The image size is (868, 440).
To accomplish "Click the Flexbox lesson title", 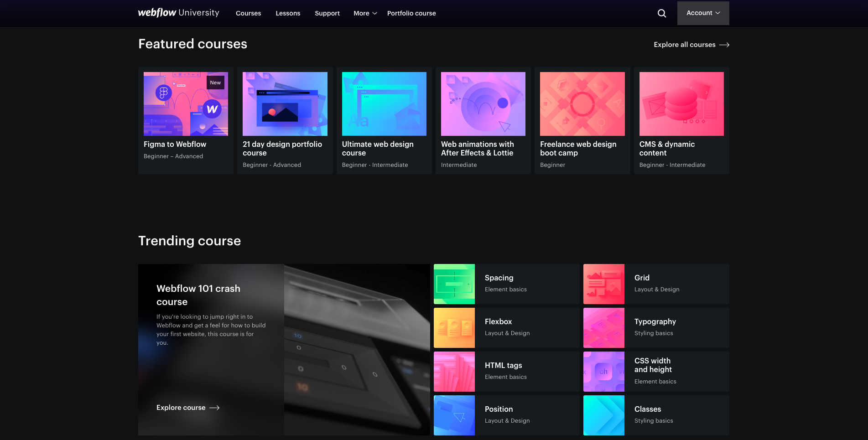I will 498,321.
